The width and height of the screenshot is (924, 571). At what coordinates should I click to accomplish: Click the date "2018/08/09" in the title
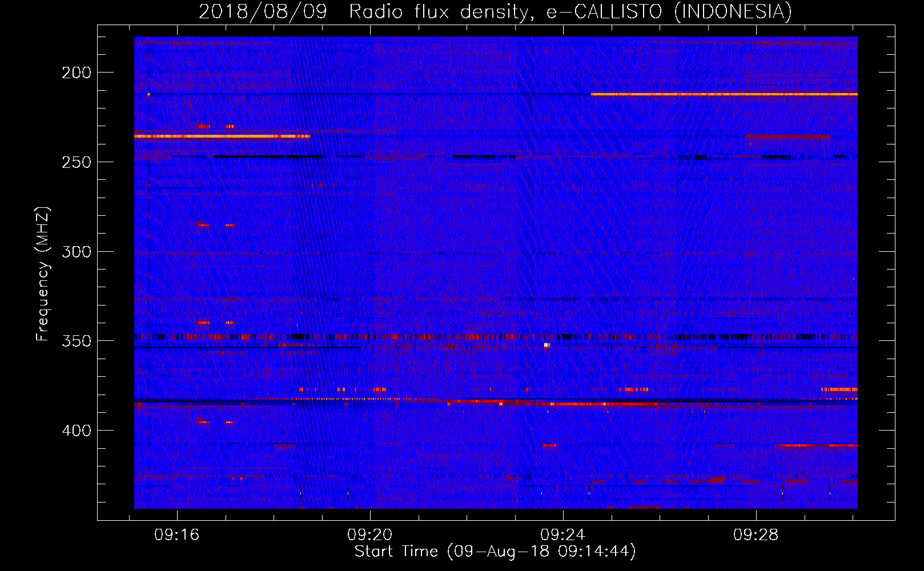[x=263, y=11]
